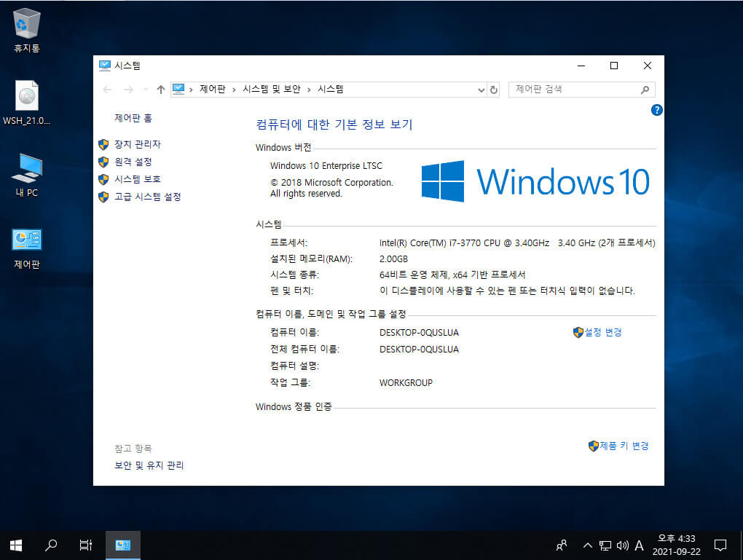
Task: Show hidden tray icons chevron
Action: click(588, 545)
